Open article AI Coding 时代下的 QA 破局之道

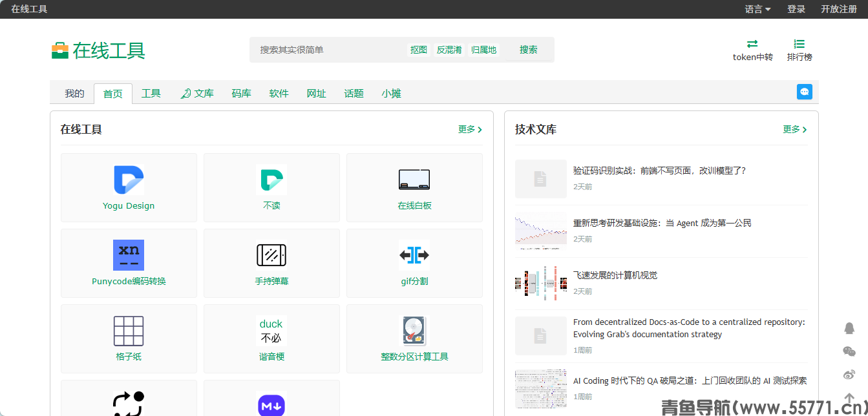690,380
